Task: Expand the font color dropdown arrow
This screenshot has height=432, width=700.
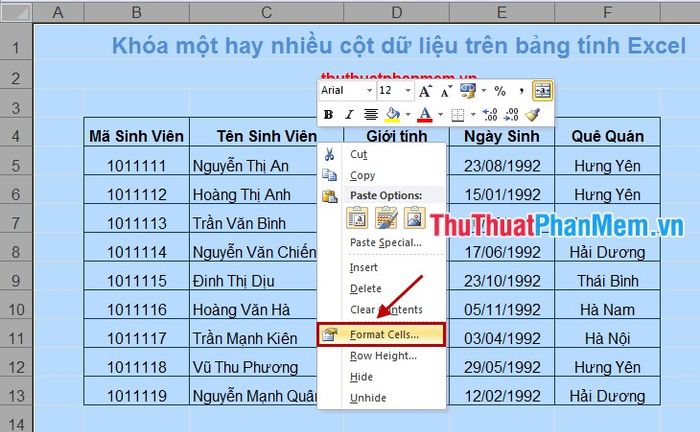Action: click(x=441, y=115)
